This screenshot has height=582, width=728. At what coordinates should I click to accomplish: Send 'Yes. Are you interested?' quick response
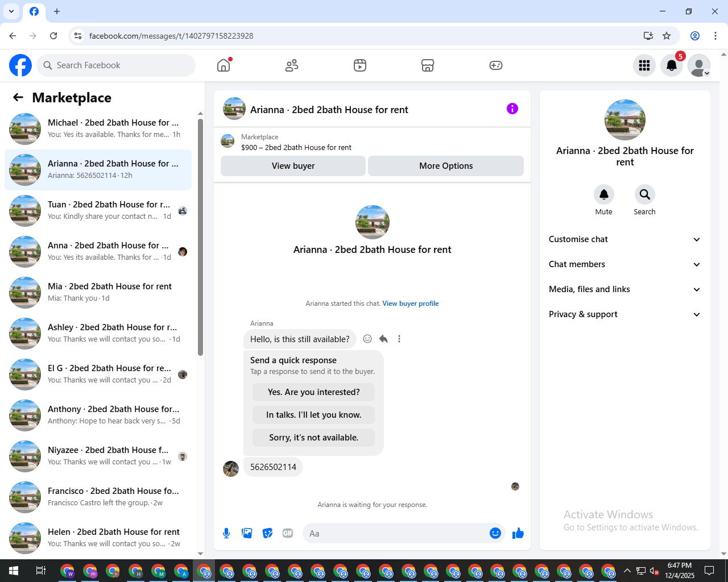click(313, 392)
